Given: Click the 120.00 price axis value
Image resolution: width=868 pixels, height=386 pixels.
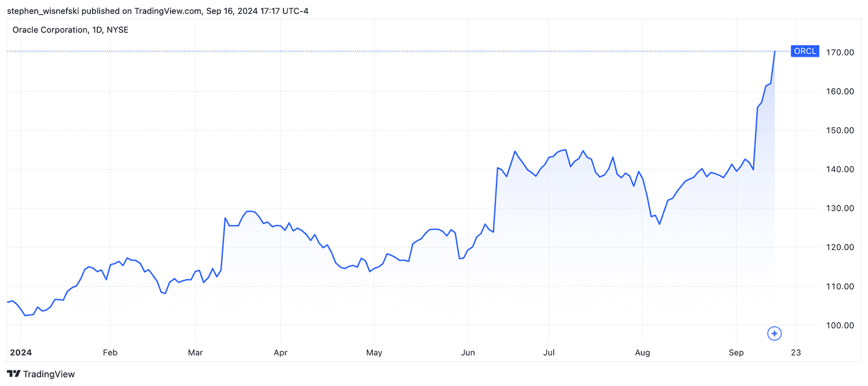Looking at the screenshot, I should coord(840,247).
